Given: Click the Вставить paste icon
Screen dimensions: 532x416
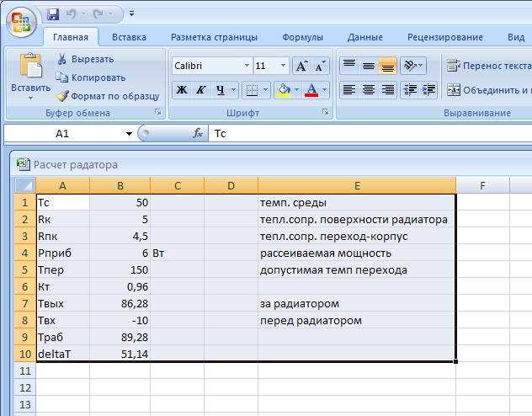Looking at the screenshot, I should click(x=30, y=65).
